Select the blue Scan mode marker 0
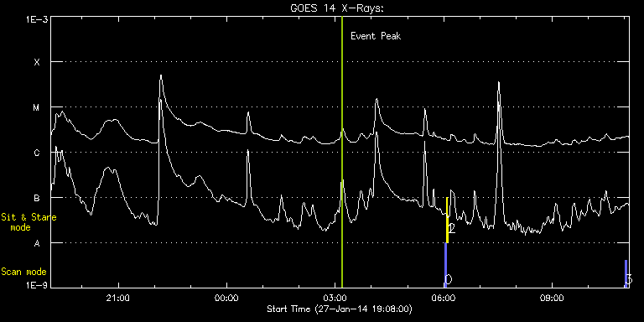 [x=445, y=265]
